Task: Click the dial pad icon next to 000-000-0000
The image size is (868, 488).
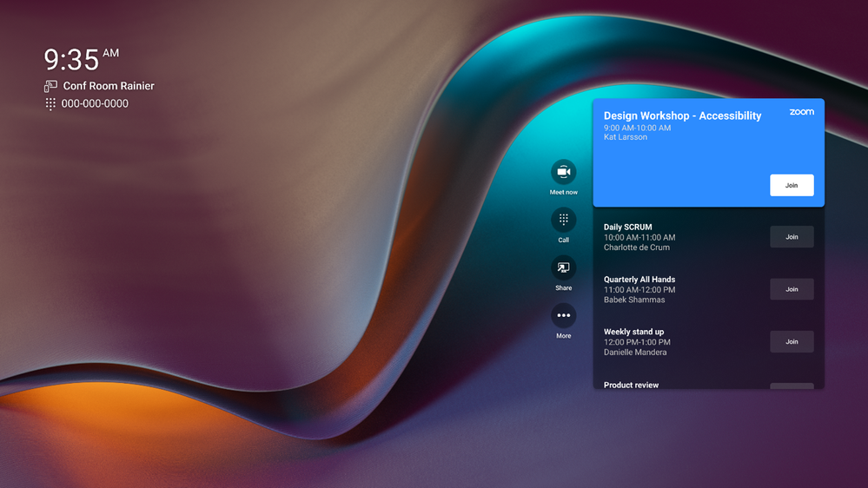Action: pyautogui.click(x=50, y=103)
